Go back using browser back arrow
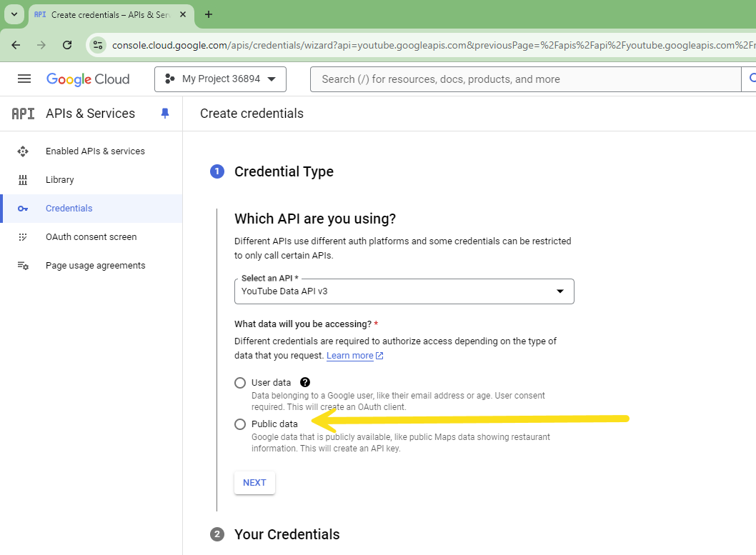This screenshot has width=756, height=555. (x=16, y=45)
